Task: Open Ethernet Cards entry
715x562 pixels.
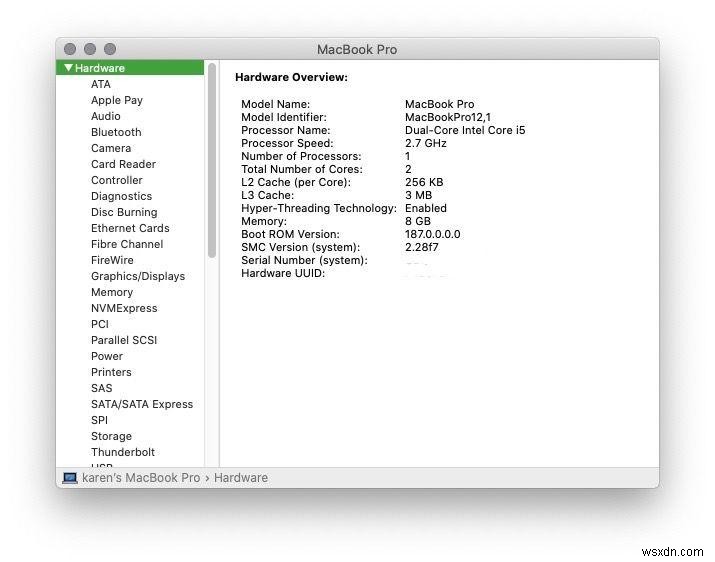Action: 130,228
